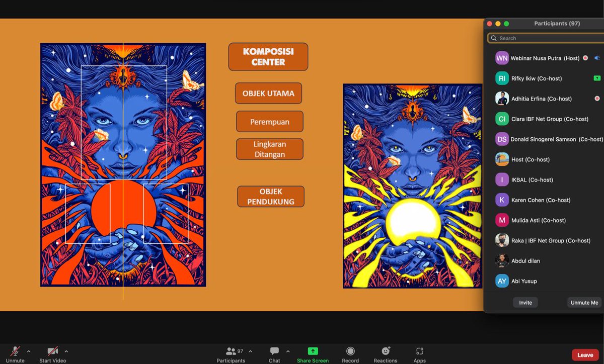Select Webinar Nusa Putra (Host) row
The height and width of the screenshot is (364, 604).
pos(546,58)
